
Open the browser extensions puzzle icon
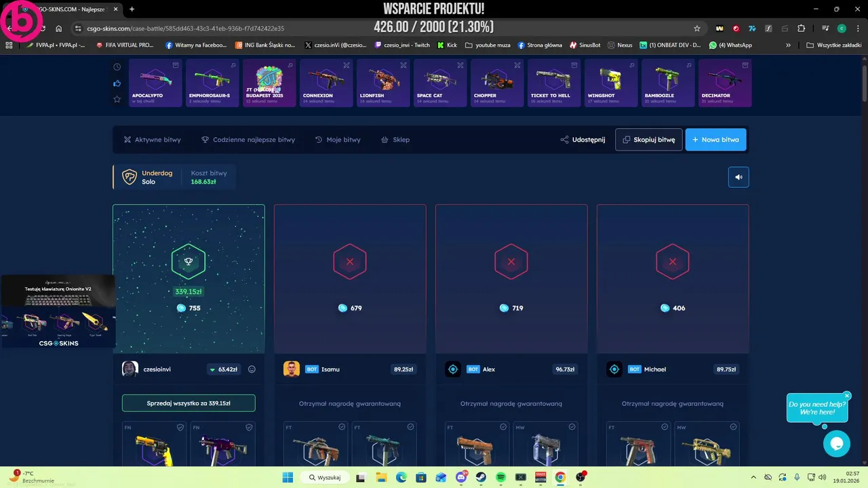coord(802,28)
